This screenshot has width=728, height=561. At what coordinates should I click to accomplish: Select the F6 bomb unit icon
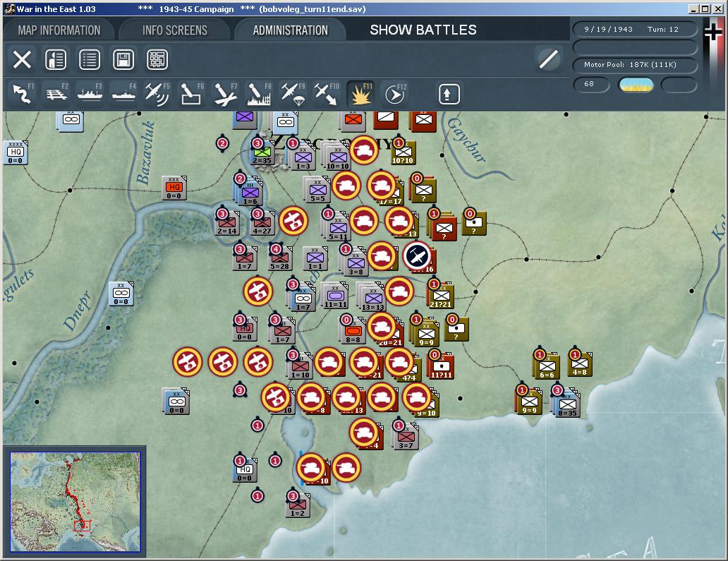191,93
